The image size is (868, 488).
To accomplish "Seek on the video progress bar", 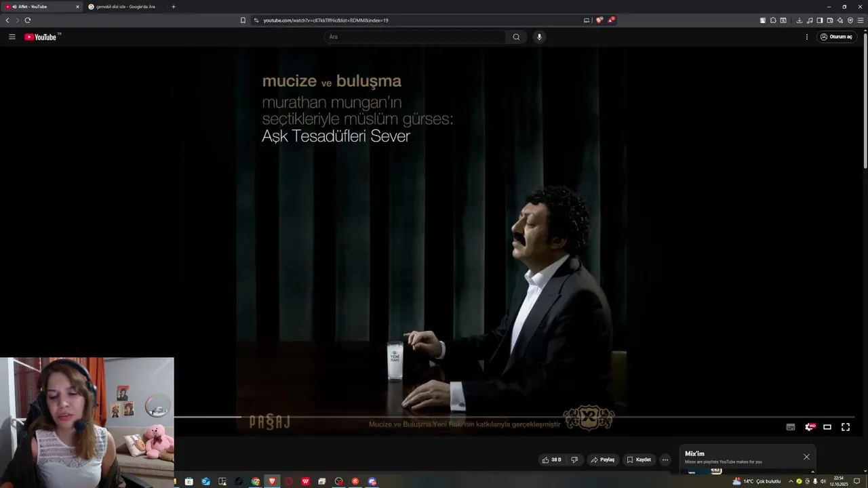I will [515, 418].
